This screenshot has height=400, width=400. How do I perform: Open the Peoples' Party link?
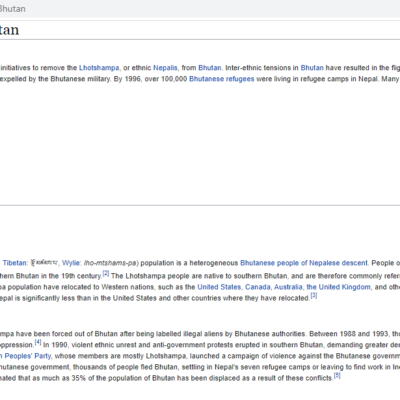pos(25,356)
